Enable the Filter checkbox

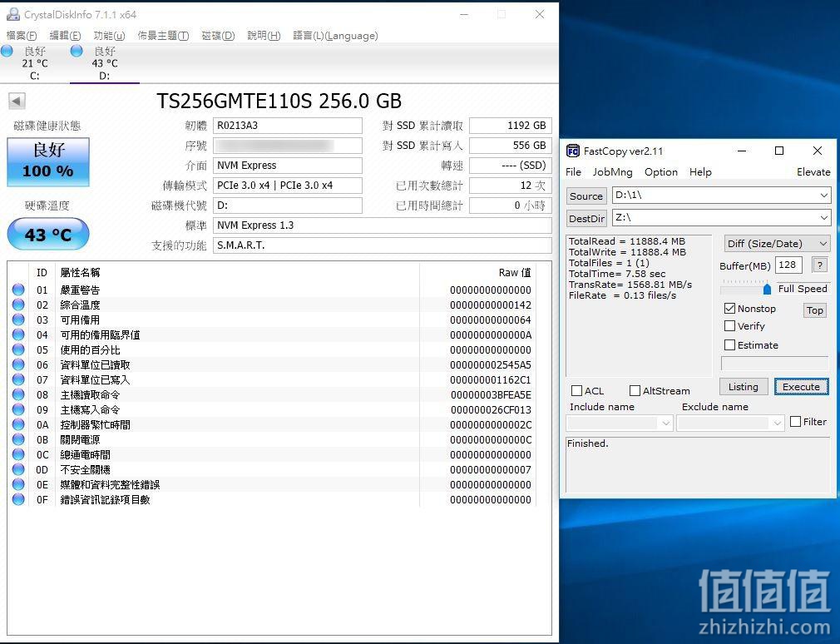[x=796, y=422]
